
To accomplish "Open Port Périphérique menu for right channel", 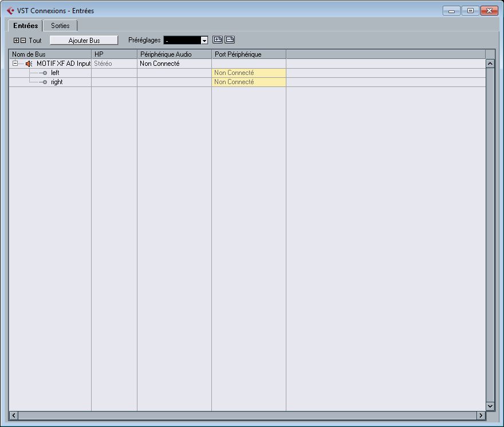I will [249, 82].
